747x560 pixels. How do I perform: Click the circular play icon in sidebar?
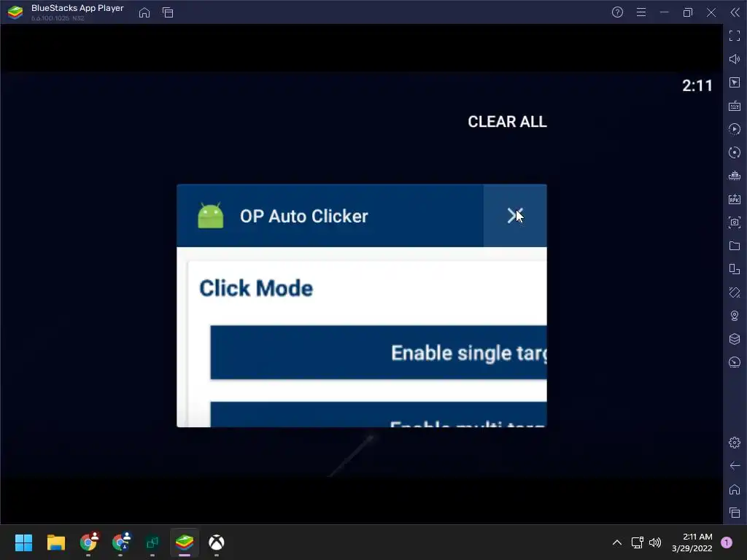click(735, 129)
